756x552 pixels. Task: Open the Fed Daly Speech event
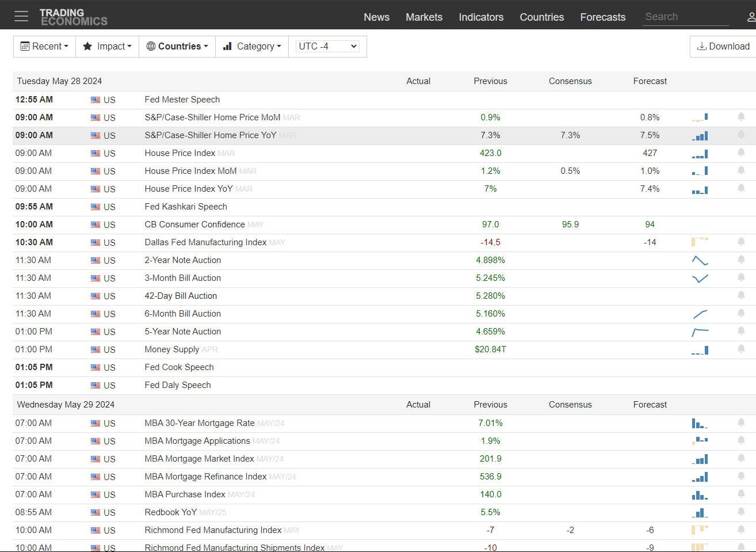pos(178,385)
